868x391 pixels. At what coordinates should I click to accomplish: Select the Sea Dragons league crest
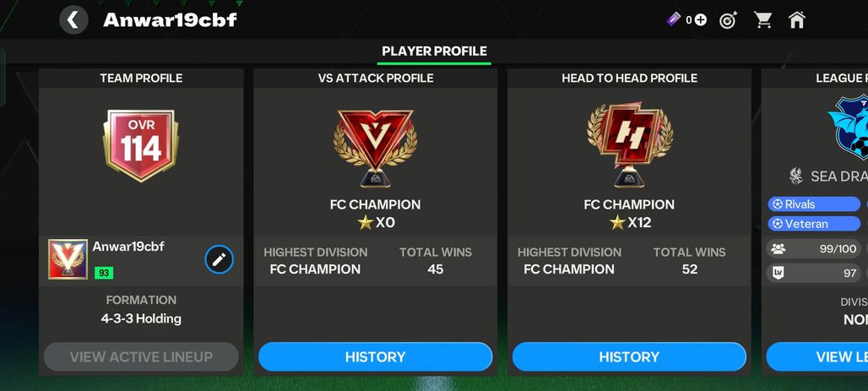click(x=848, y=128)
